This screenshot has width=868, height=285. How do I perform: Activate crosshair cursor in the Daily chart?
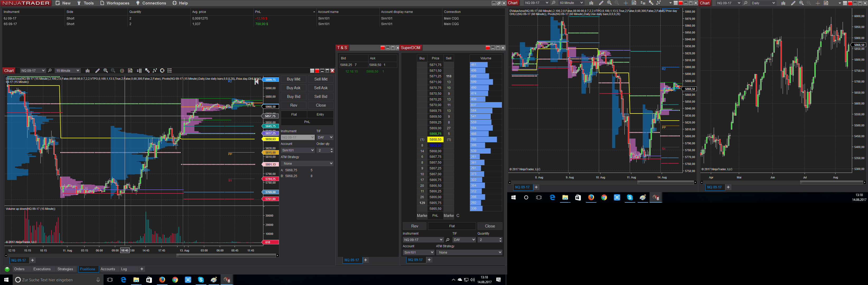coord(818,3)
